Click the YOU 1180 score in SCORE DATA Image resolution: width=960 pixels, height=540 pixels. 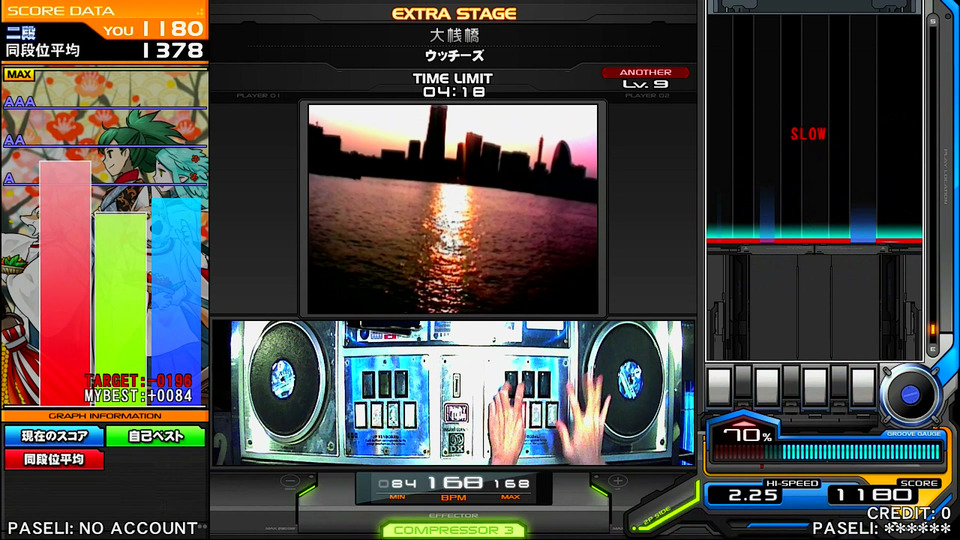pyautogui.click(x=153, y=29)
